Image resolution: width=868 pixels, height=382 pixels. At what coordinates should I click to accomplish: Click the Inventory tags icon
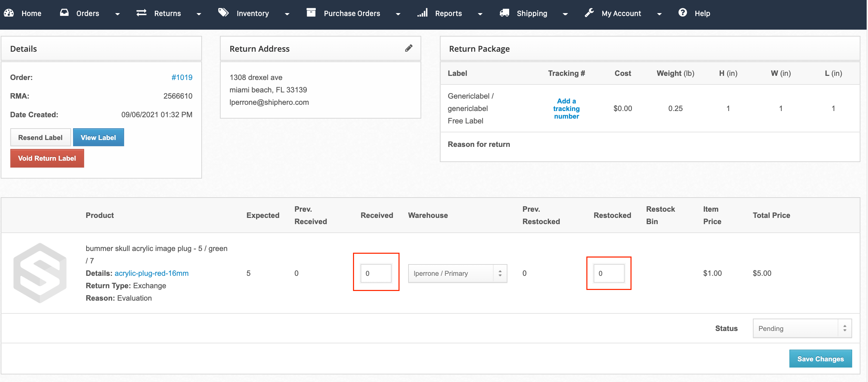coord(223,13)
